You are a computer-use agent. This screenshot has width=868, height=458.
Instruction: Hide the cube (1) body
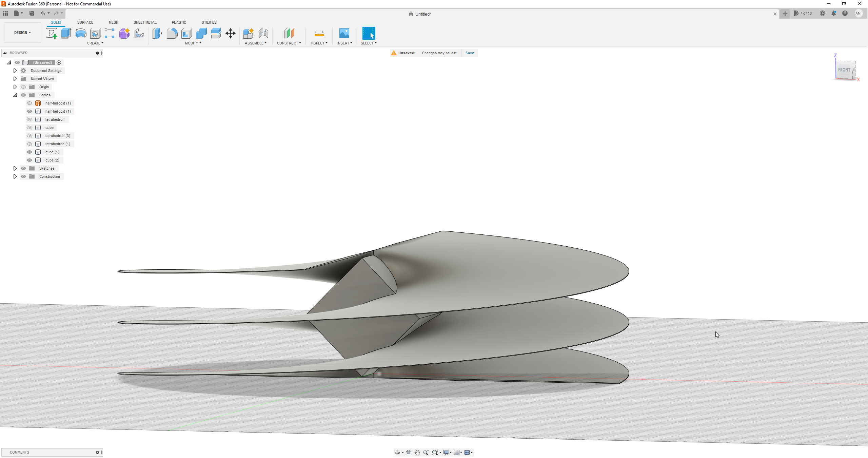(x=29, y=152)
